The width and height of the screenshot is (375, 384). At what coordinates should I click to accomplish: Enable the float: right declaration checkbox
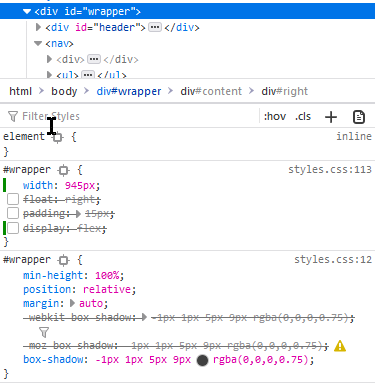(13, 199)
